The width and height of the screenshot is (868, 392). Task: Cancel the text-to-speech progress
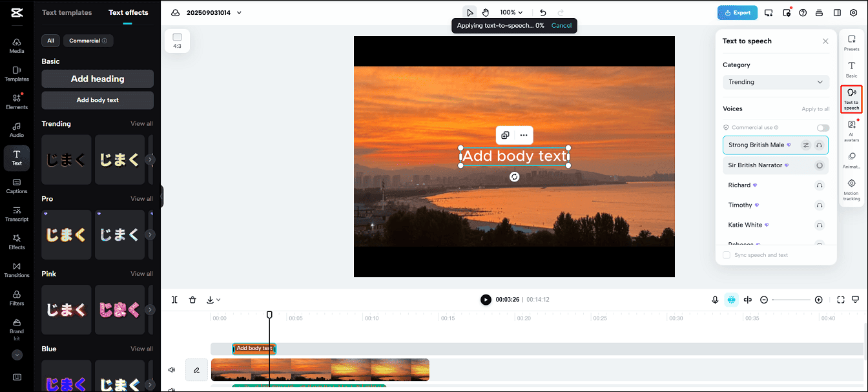pos(561,26)
